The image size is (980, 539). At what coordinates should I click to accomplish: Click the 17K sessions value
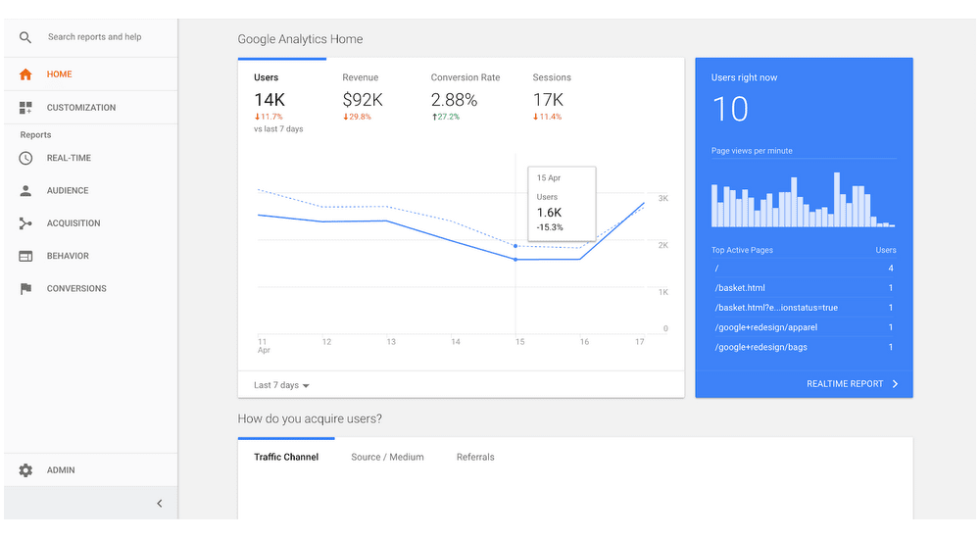click(x=548, y=100)
